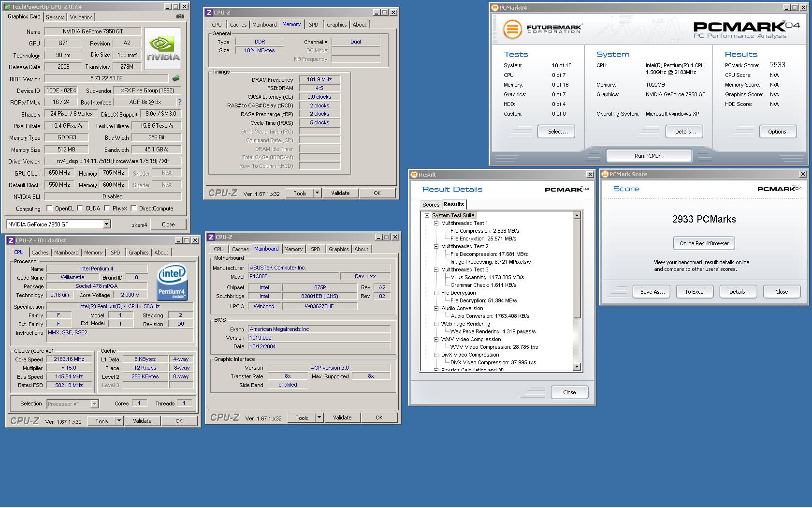Collapse the Web Page Rendering node
The image size is (812, 508).
click(x=436, y=324)
